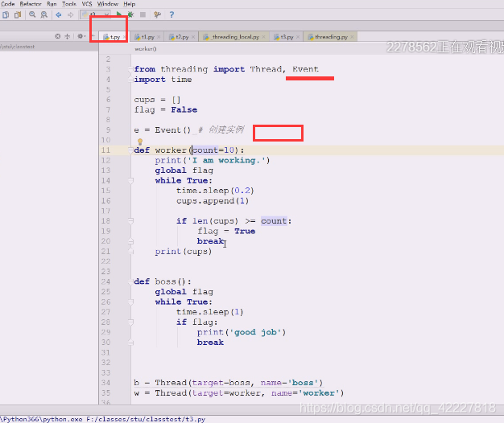
Task: Open the Refactor menu
Action: 31,4
